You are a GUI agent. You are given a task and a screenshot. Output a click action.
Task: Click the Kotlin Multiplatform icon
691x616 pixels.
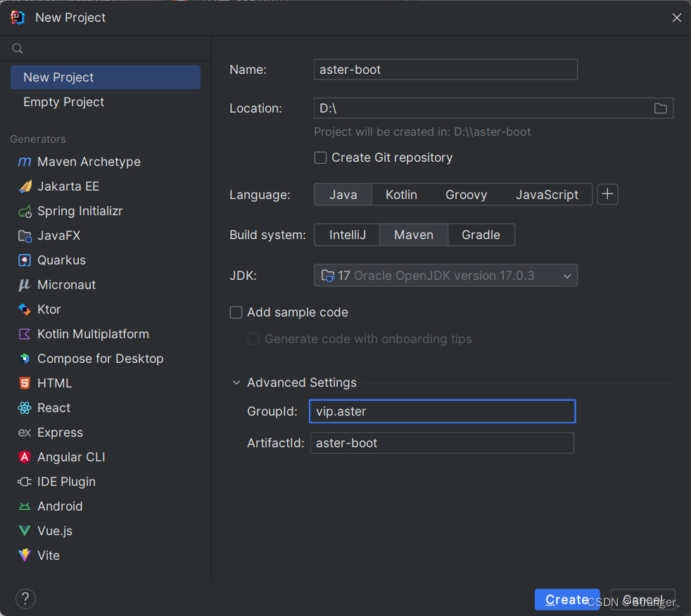click(x=25, y=334)
